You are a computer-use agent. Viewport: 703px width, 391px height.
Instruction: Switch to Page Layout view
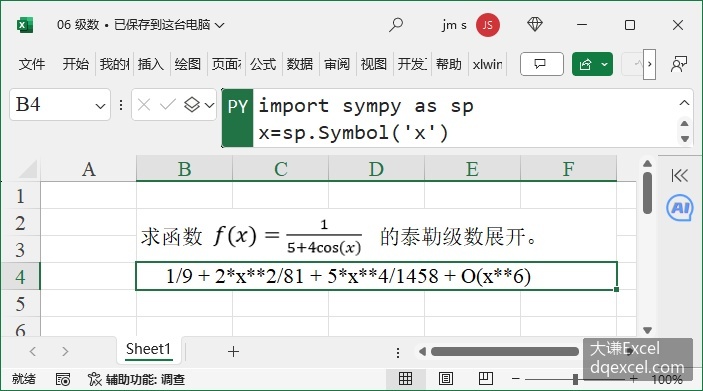point(446,379)
